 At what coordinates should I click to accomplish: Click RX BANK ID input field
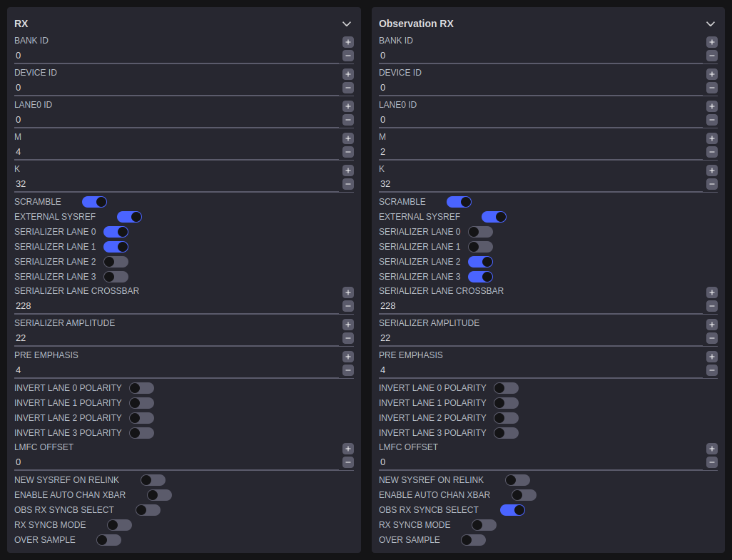click(176, 56)
